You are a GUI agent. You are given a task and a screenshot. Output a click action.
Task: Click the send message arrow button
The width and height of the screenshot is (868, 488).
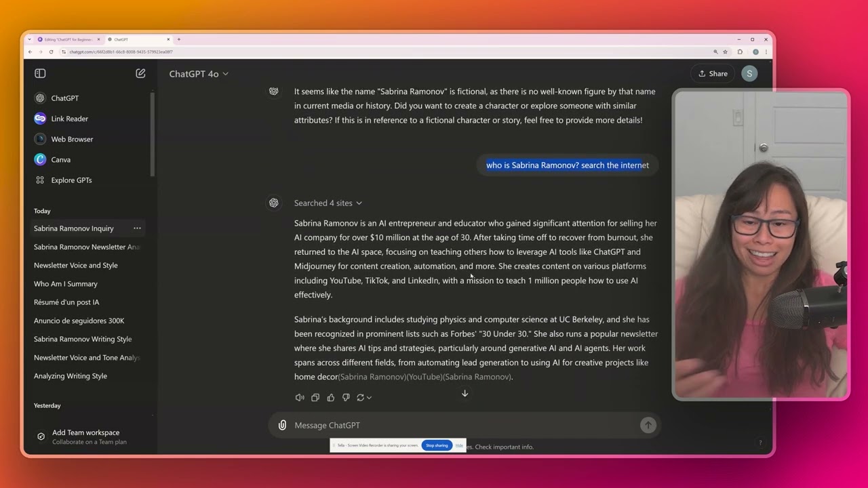[648, 425]
